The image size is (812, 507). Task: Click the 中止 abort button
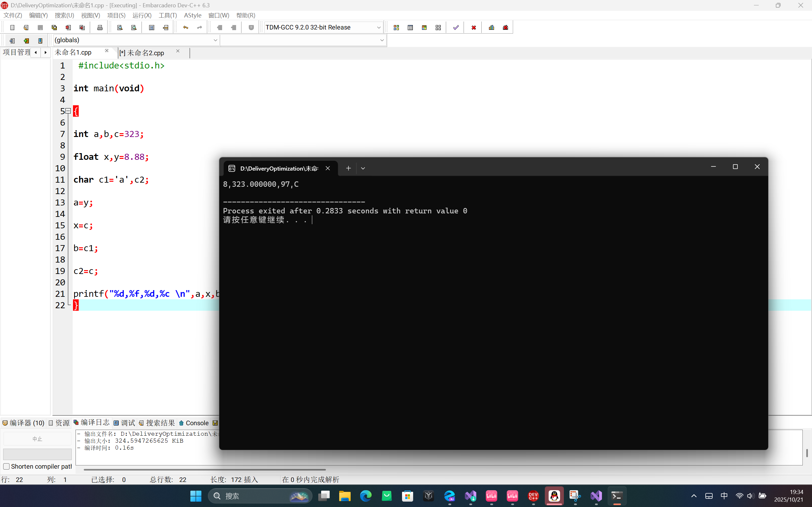[37, 439]
